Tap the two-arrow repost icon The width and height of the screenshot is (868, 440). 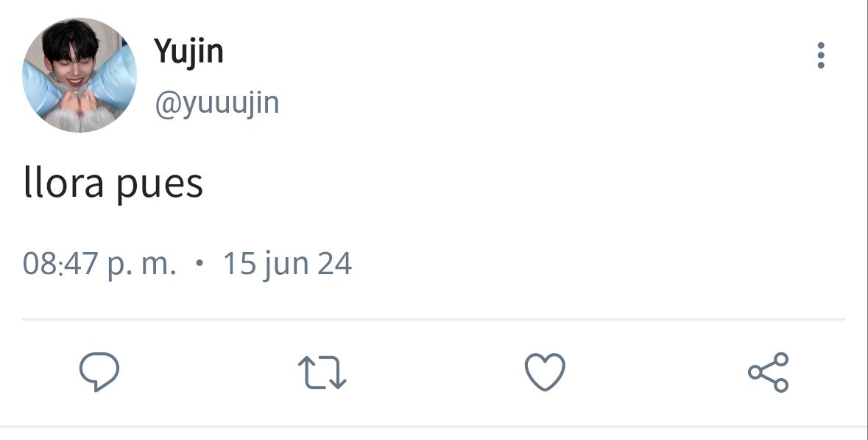point(322,372)
